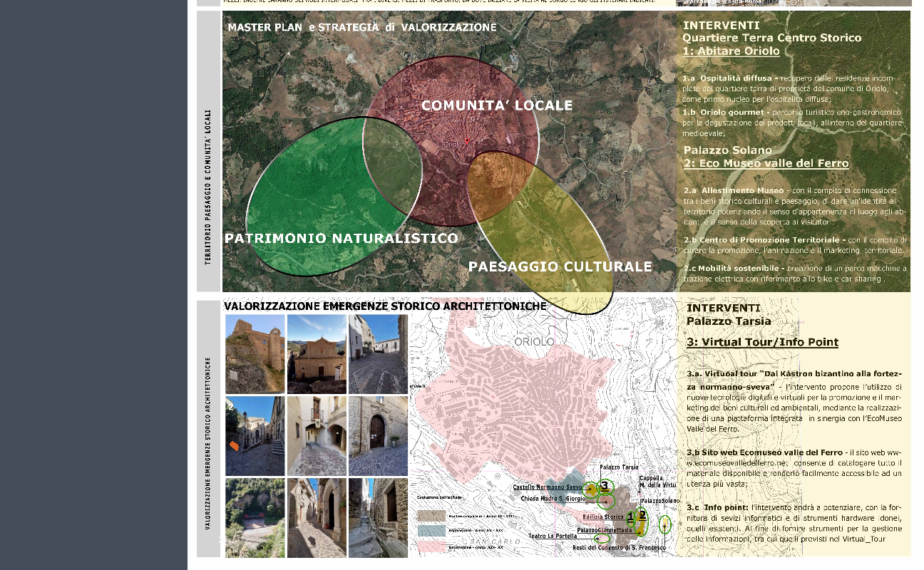This screenshot has height=570, width=924.
Task: Open the castle on the rock photo thumbnail
Action: (x=255, y=354)
